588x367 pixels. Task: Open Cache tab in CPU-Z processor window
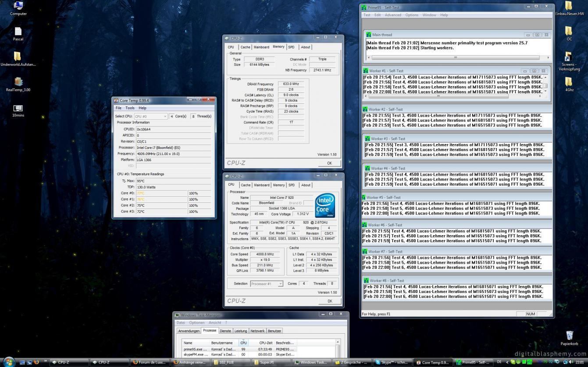pos(246,185)
